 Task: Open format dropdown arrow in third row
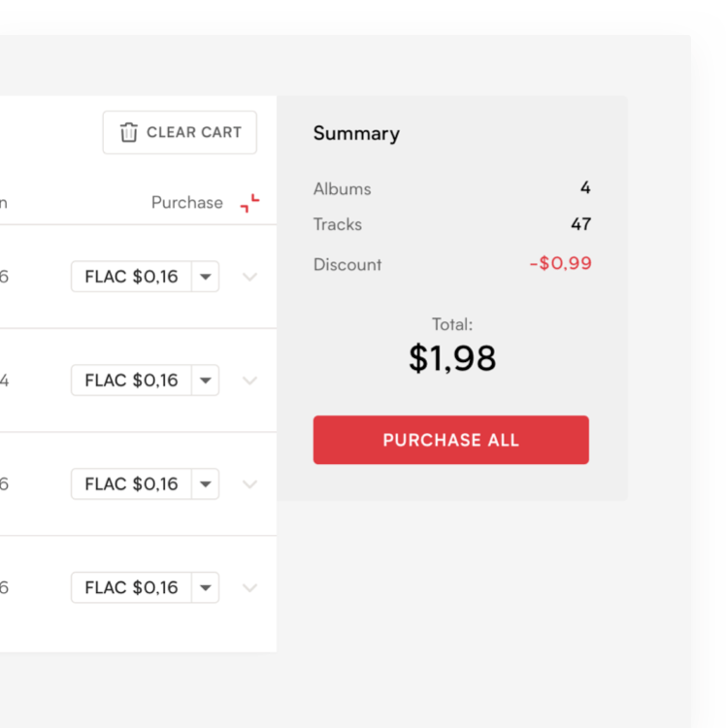[x=205, y=484]
